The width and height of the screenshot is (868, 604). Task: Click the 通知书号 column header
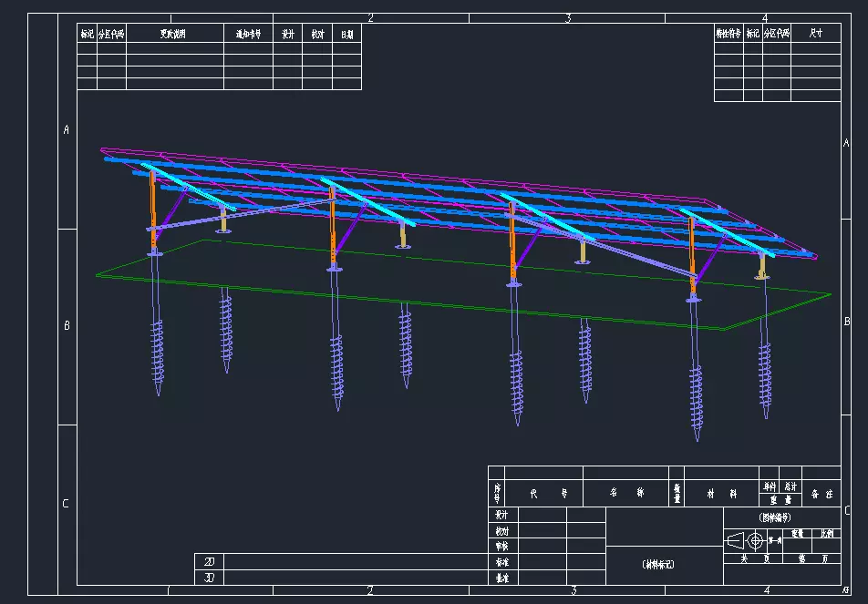248,34
